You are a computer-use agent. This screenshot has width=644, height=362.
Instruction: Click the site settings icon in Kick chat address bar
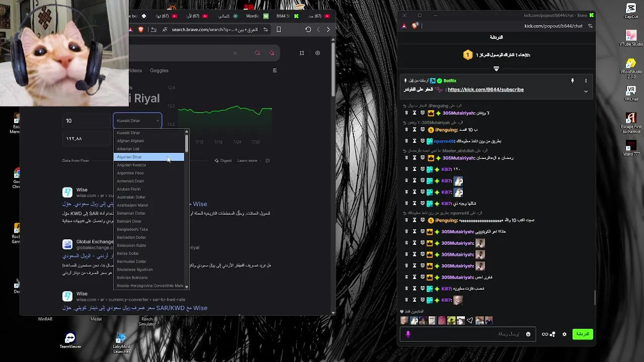[x=590, y=26]
